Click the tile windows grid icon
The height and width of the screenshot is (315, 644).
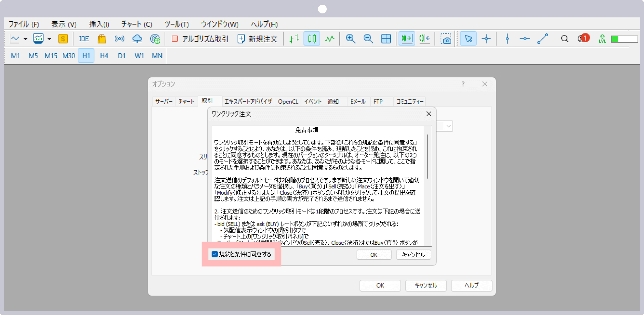(x=386, y=39)
